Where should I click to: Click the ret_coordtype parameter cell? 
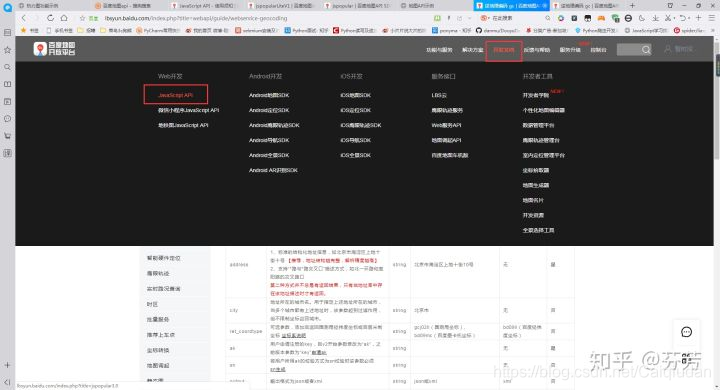click(x=246, y=331)
